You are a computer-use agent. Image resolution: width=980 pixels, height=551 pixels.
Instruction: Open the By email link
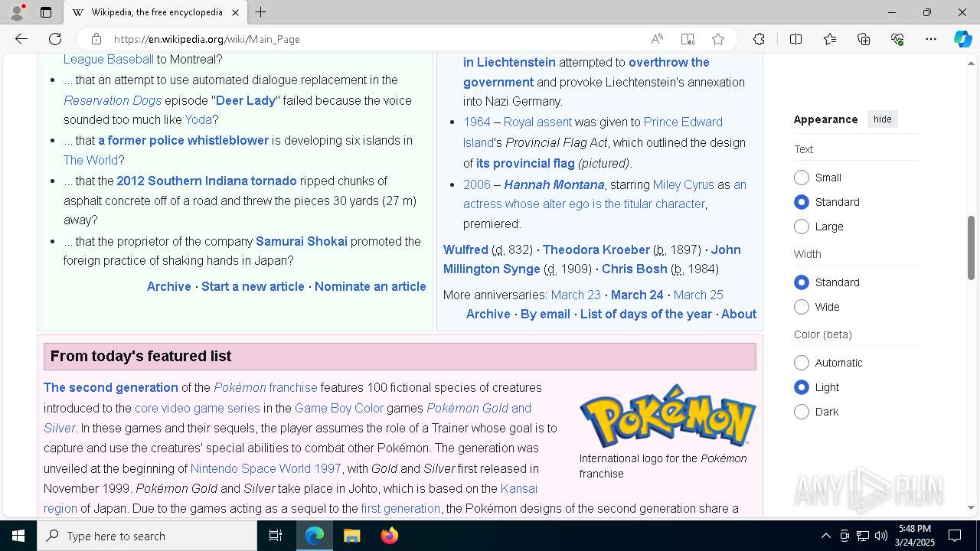[545, 314]
